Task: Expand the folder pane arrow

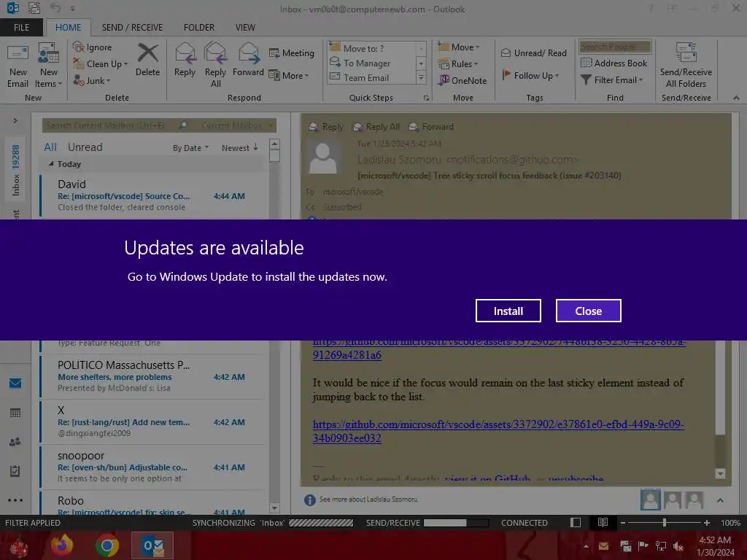Action: (x=15, y=120)
